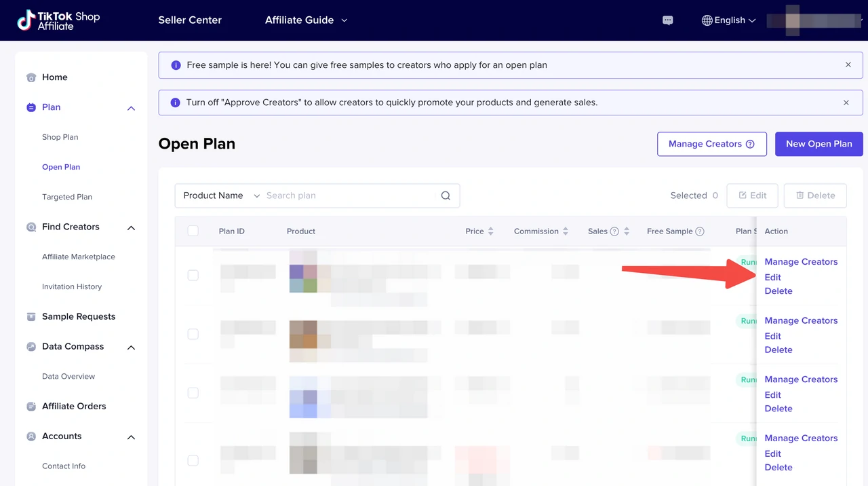Click the New Open Plan button
Image resolution: width=868 pixels, height=486 pixels.
click(818, 144)
